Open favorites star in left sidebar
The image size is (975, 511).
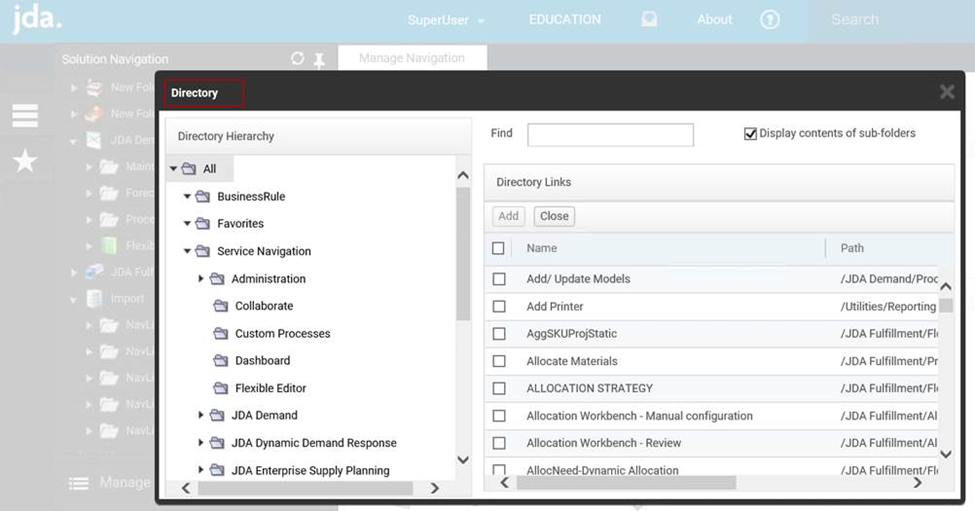coord(25,161)
